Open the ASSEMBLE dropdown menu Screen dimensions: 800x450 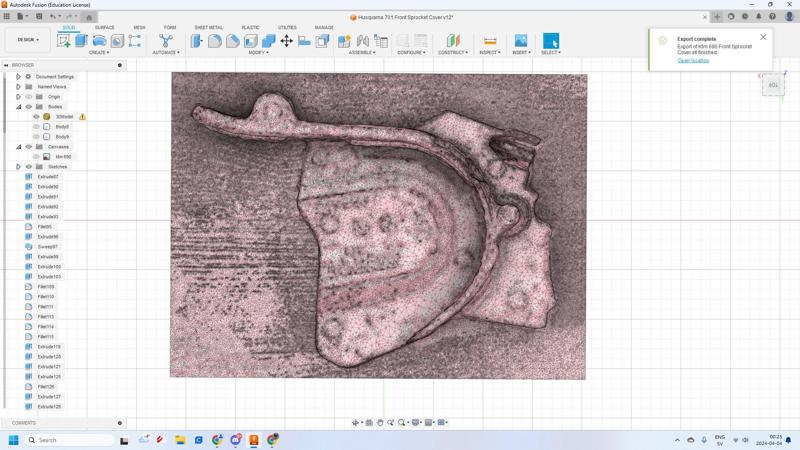pos(362,53)
